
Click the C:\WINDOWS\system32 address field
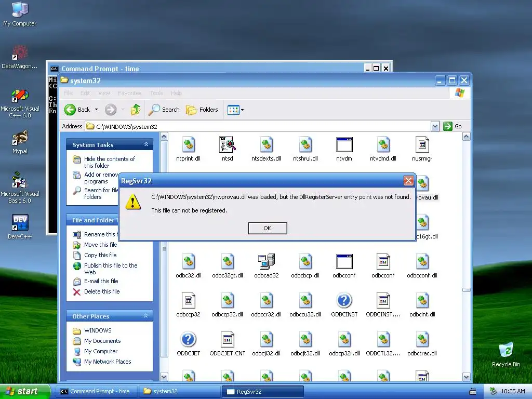point(258,127)
